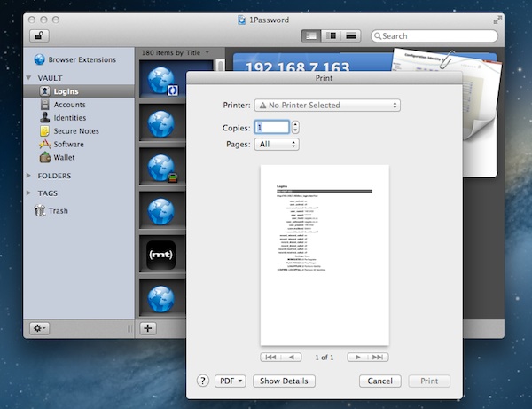Click into the Search field

click(434, 36)
